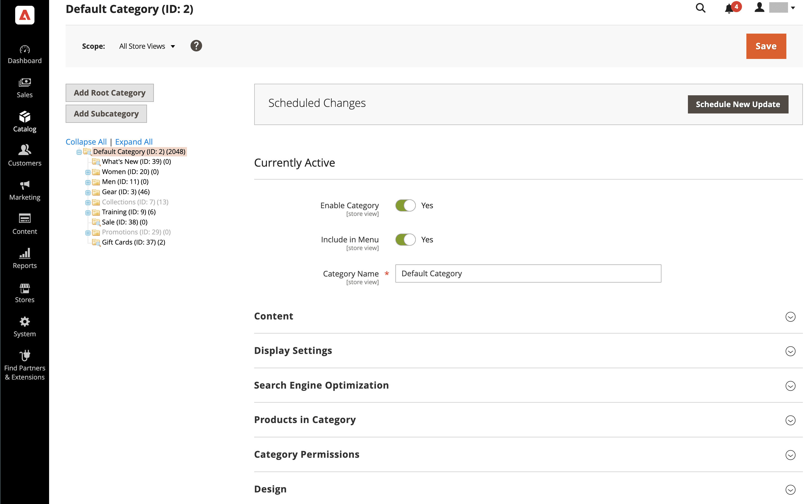
Task: Click the Category Name input field
Action: (x=528, y=273)
